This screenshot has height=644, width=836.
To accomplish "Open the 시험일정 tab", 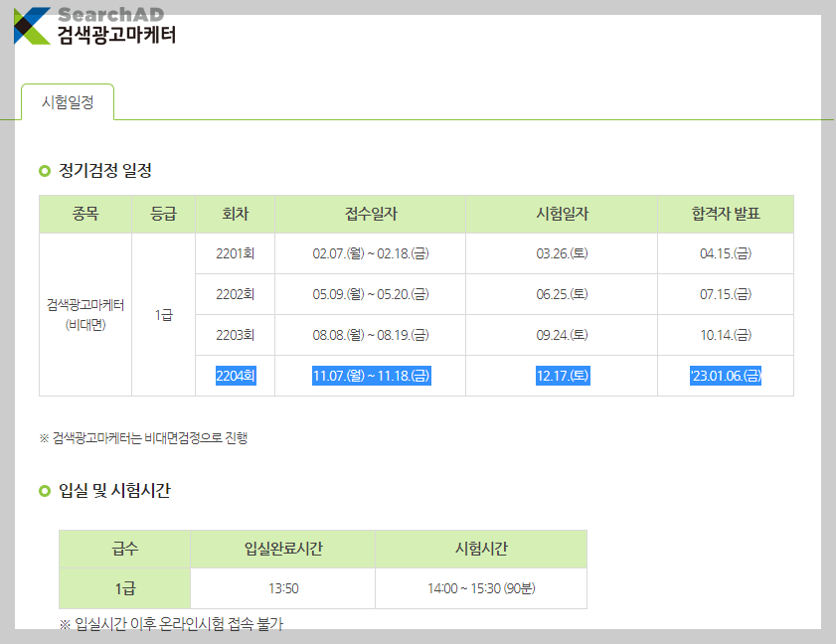I will [x=68, y=101].
